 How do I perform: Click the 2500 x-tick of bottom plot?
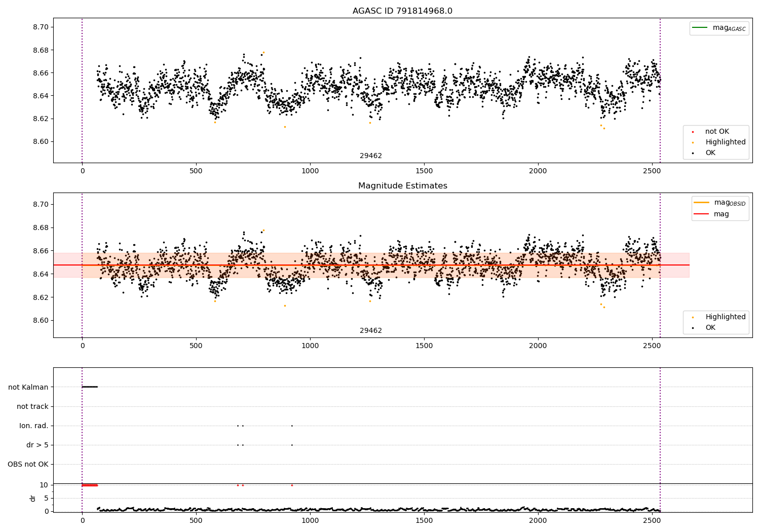tap(652, 520)
